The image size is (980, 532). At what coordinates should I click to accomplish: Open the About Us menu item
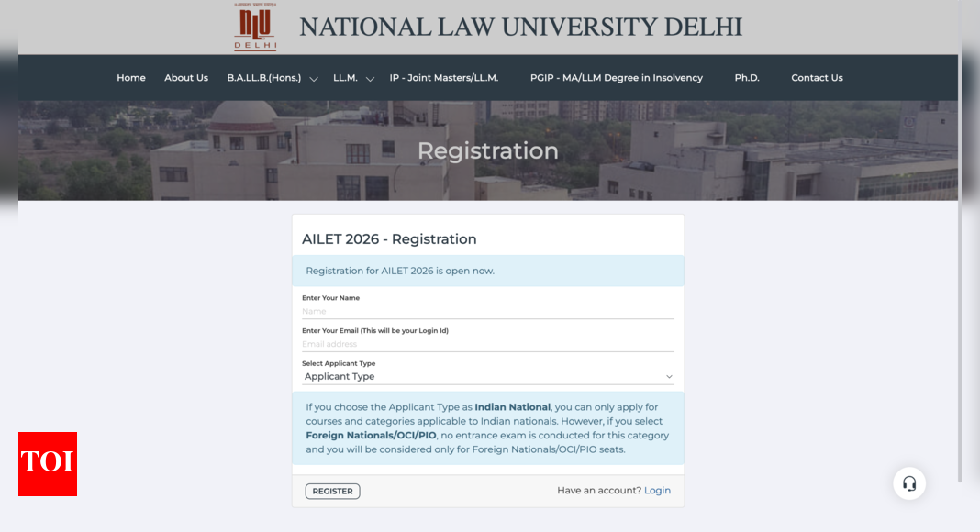click(186, 78)
